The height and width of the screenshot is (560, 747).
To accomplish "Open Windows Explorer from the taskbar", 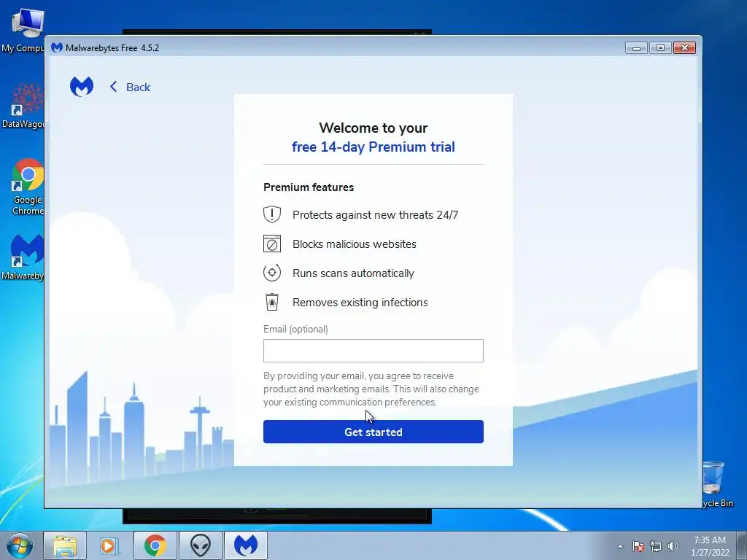I will pyautogui.click(x=65, y=545).
